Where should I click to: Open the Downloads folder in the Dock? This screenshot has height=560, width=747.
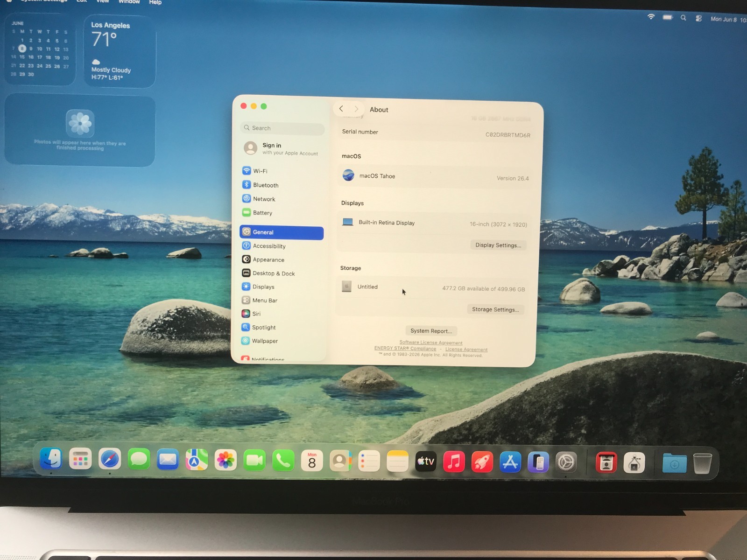(675, 463)
